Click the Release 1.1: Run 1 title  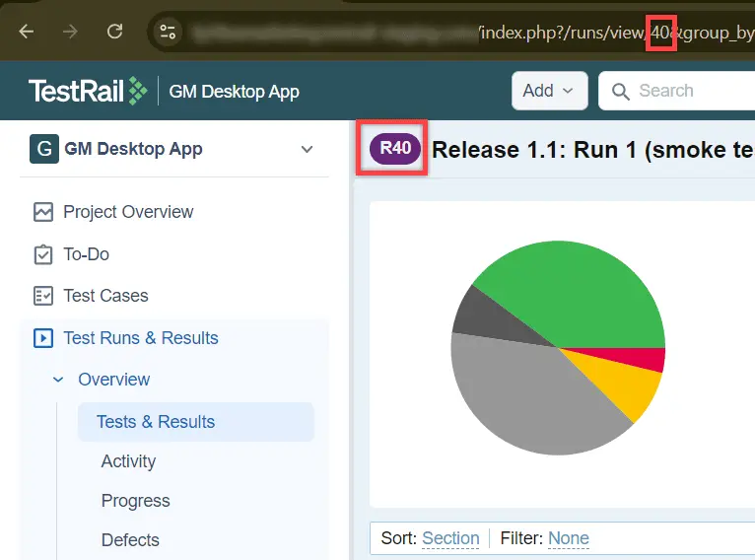tap(592, 150)
